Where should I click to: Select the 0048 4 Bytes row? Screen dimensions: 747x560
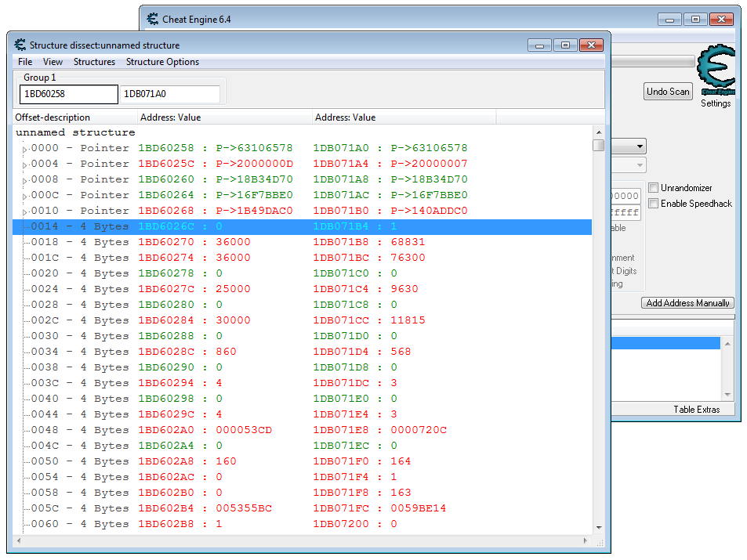tap(80, 430)
